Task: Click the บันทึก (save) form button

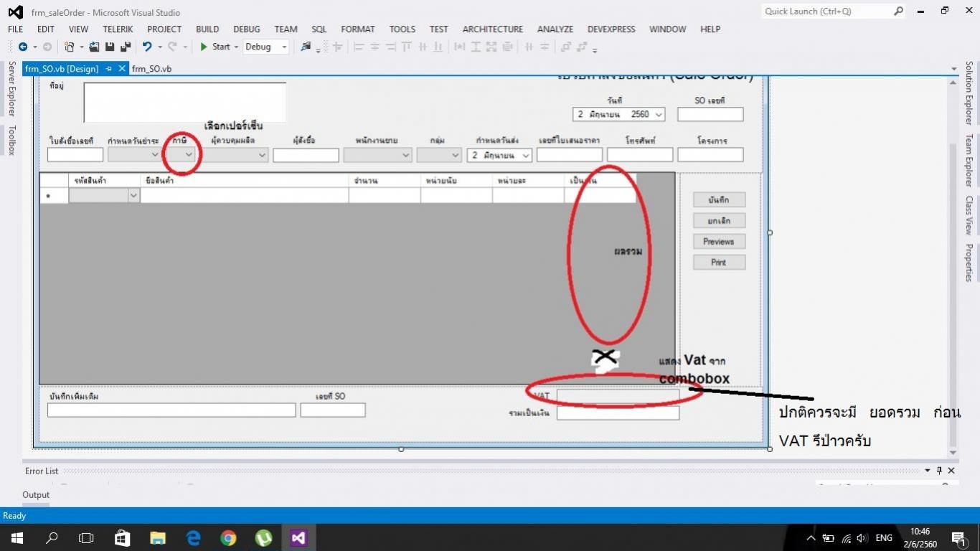Action: click(720, 199)
